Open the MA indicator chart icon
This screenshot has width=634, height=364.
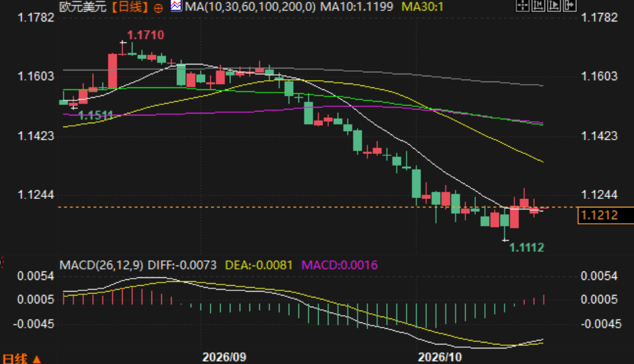click(x=176, y=6)
